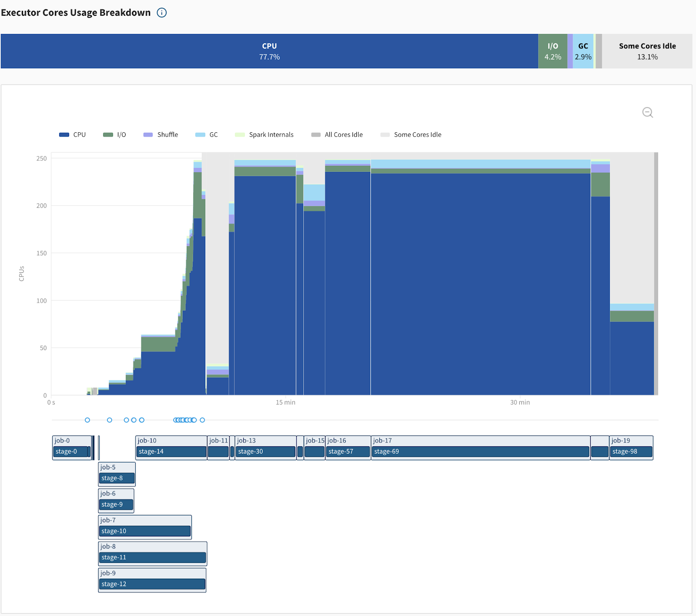The width and height of the screenshot is (696, 616).
Task: Toggle Spark Internals legend entry
Action: coord(264,135)
